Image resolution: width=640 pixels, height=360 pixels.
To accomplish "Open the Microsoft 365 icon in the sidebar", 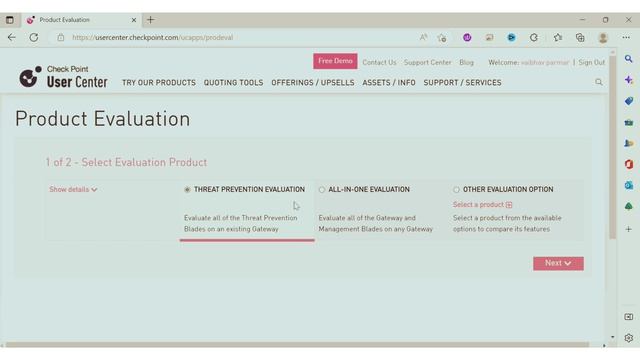I will (x=629, y=164).
